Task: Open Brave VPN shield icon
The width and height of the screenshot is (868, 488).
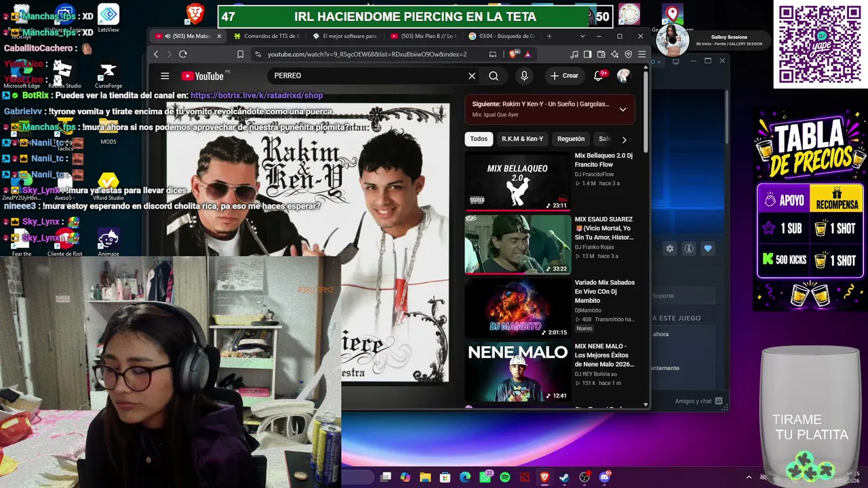Action: coord(629,54)
